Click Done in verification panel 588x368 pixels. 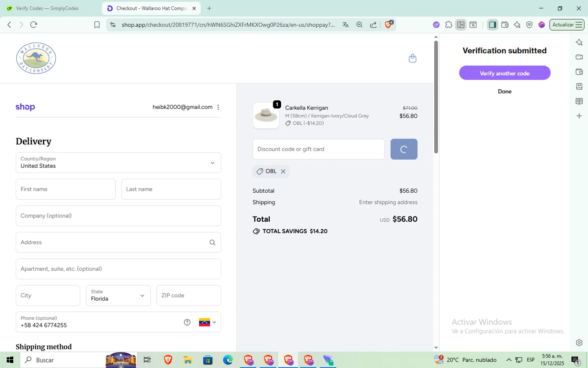point(505,91)
